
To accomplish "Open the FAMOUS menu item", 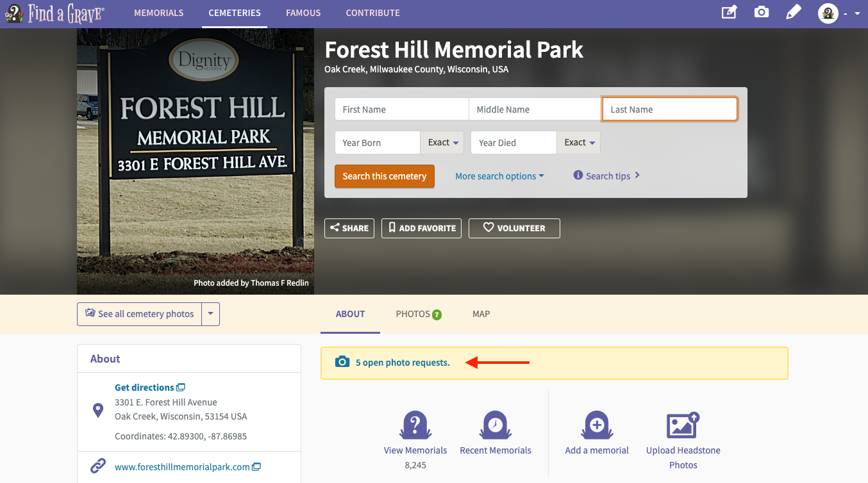I will click(x=303, y=13).
